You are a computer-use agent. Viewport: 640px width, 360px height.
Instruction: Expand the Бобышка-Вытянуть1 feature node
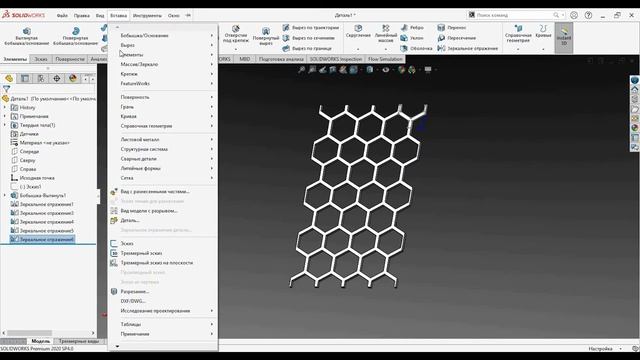tap(5, 196)
